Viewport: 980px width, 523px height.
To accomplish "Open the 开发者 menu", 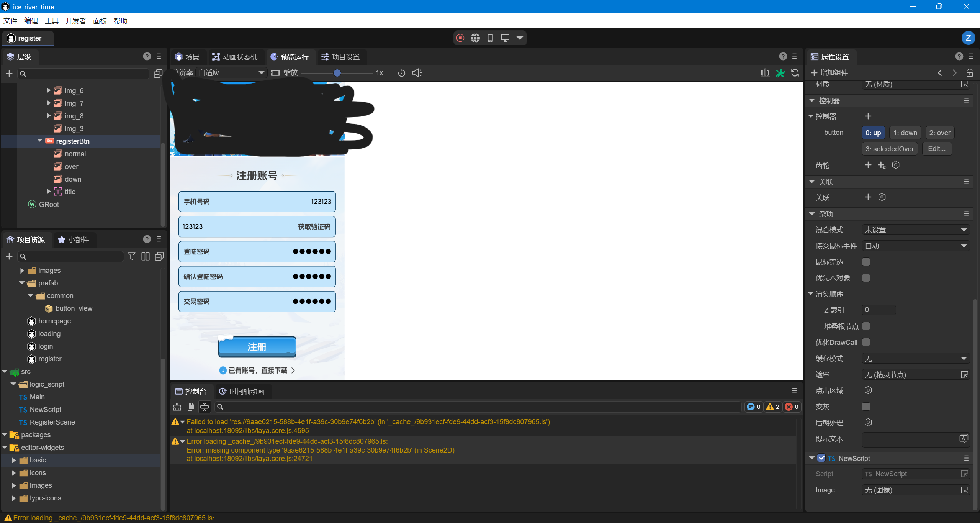I will coord(75,21).
